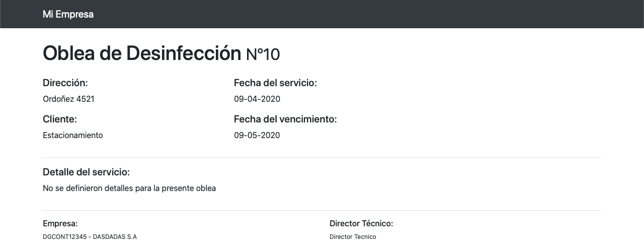Click the empty area of the dark navbar

(352, 14)
